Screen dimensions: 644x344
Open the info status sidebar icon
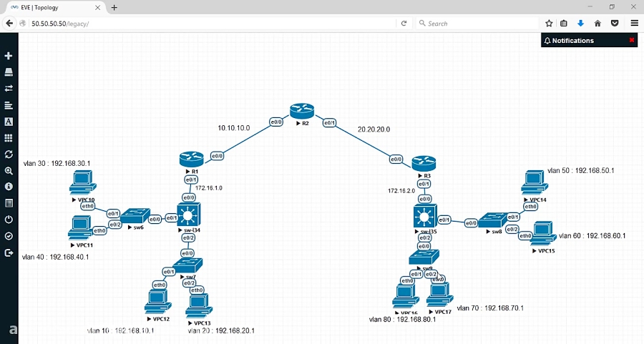pyautogui.click(x=9, y=187)
